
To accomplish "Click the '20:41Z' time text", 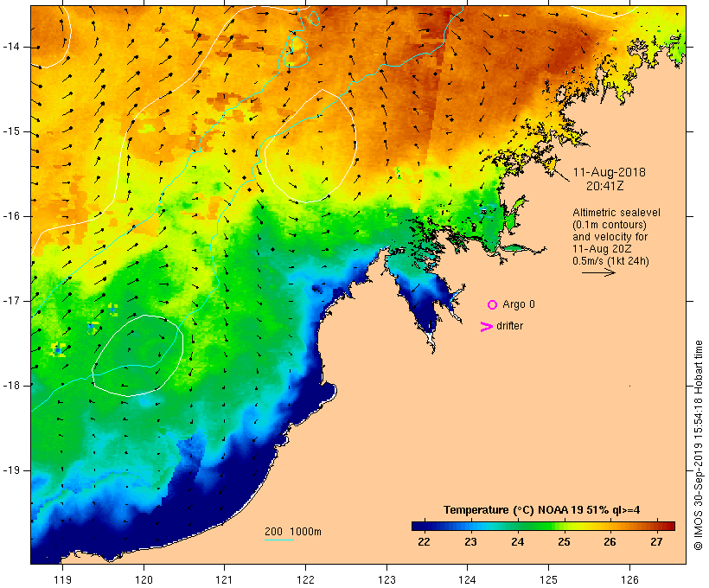I will [x=605, y=186].
